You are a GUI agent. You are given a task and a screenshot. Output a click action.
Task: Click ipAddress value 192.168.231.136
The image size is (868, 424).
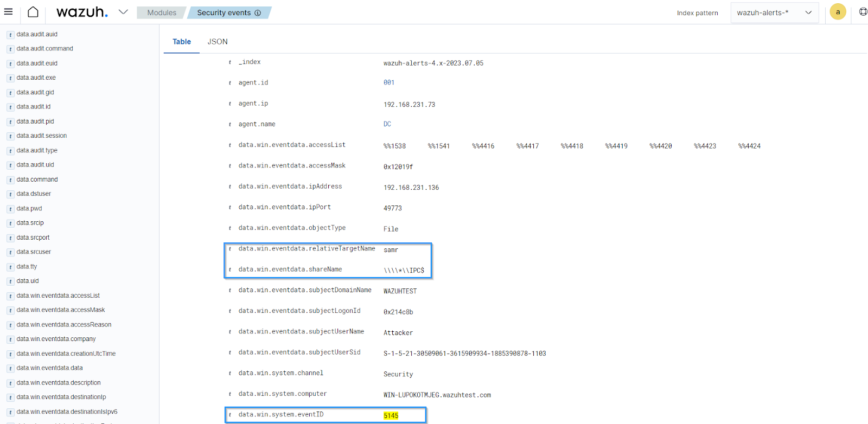pos(411,188)
